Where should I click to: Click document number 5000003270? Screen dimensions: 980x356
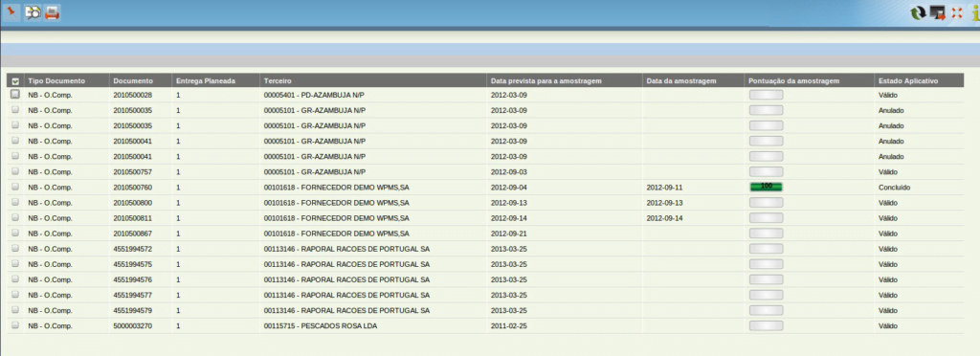point(132,326)
